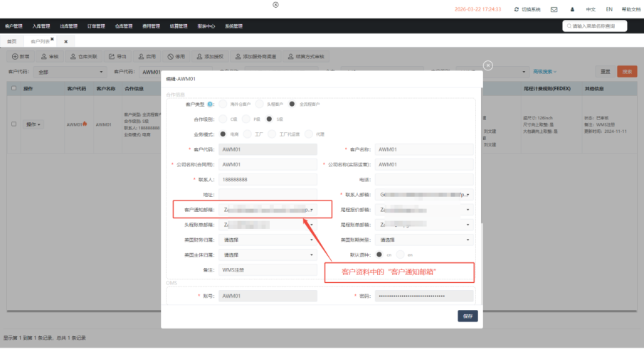Click the 切换系统 refresh icon
Screen dimensions: 644x354
point(516,9)
